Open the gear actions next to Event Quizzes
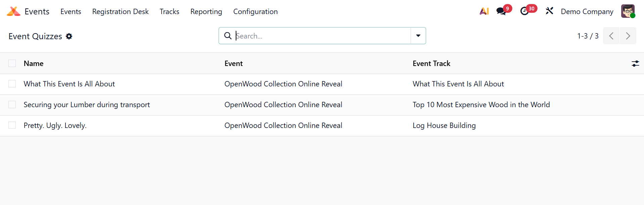The image size is (644, 205). (69, 36)
